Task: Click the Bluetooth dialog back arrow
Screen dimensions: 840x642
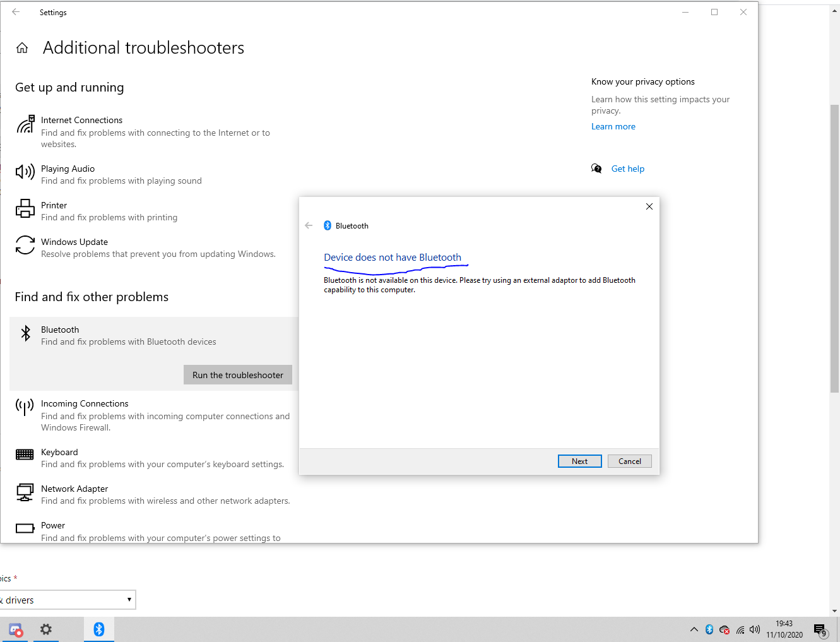Action: (x=309, y=225)
